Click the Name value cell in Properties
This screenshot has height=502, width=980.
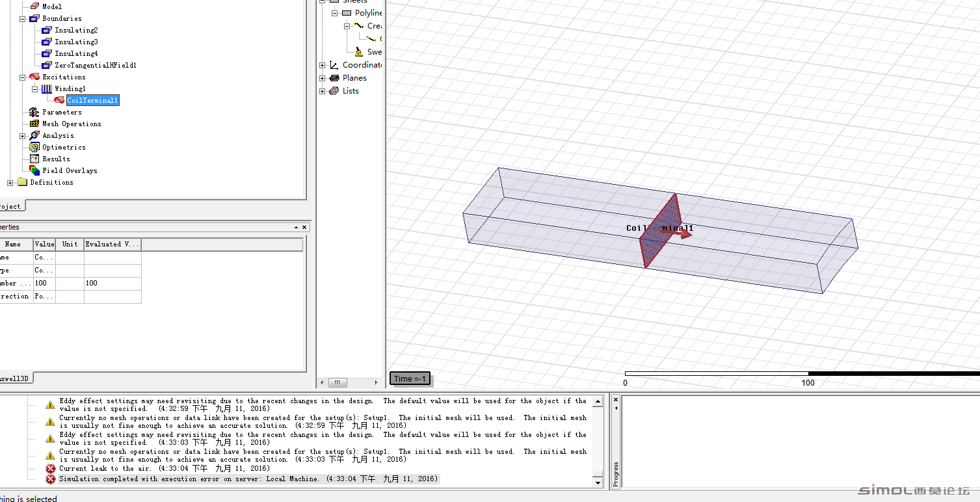click(44, 258)
